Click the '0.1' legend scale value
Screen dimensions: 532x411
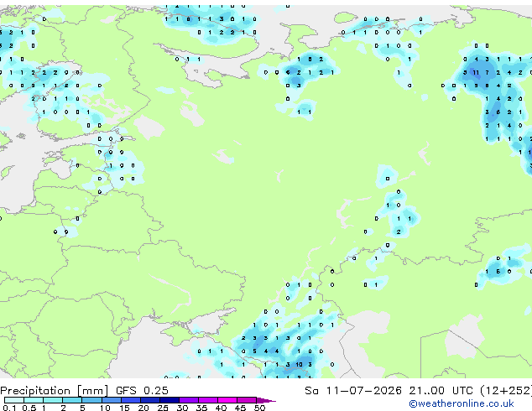point(9,408)
